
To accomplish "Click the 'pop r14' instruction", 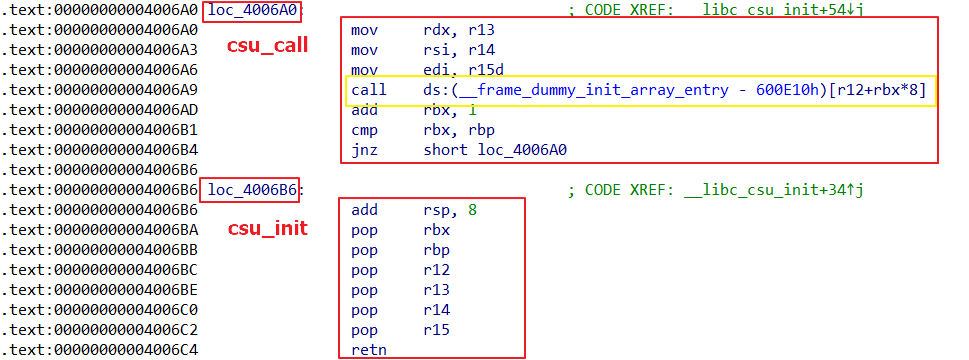I will click(x=400, y=310).
